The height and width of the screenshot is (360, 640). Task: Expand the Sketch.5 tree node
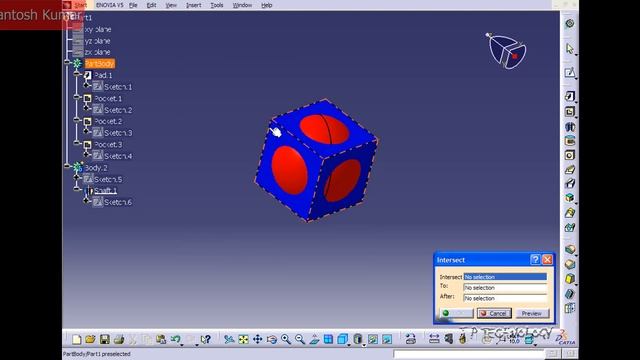click(x=77, y=178)
